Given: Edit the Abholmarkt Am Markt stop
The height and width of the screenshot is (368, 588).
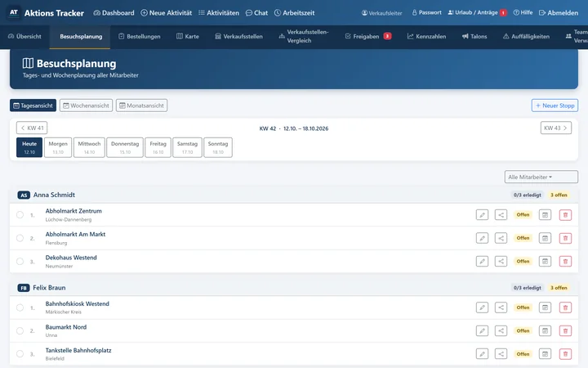Looking at the screenshot, I should (x=482, y=238).
